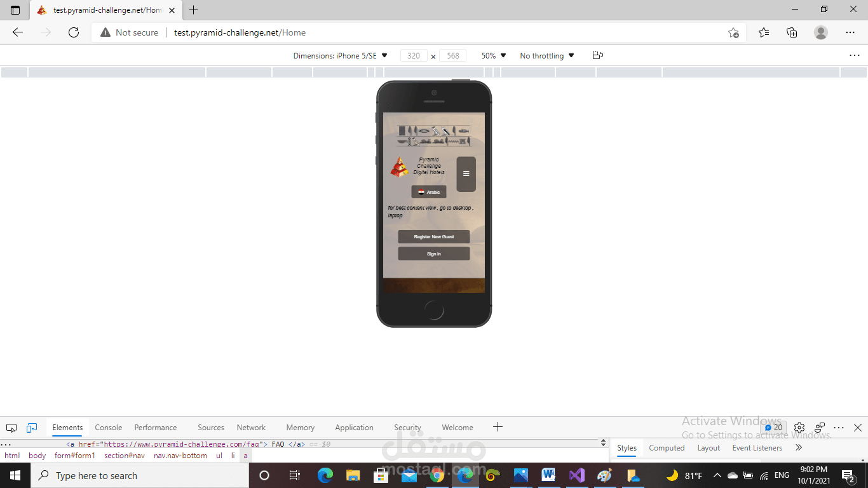Open File Explorer from the taskbar
868x488 pixels.
coord(353,475)
